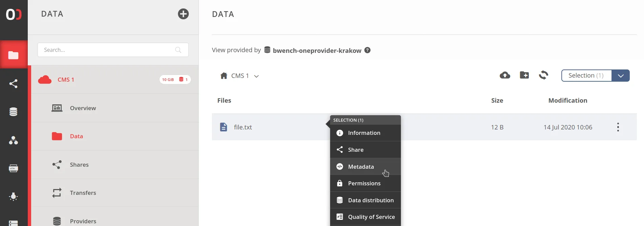Click the Onedata logo in the top corner
Viewport: 644px width, 226px height.
(x=14, y=14)
